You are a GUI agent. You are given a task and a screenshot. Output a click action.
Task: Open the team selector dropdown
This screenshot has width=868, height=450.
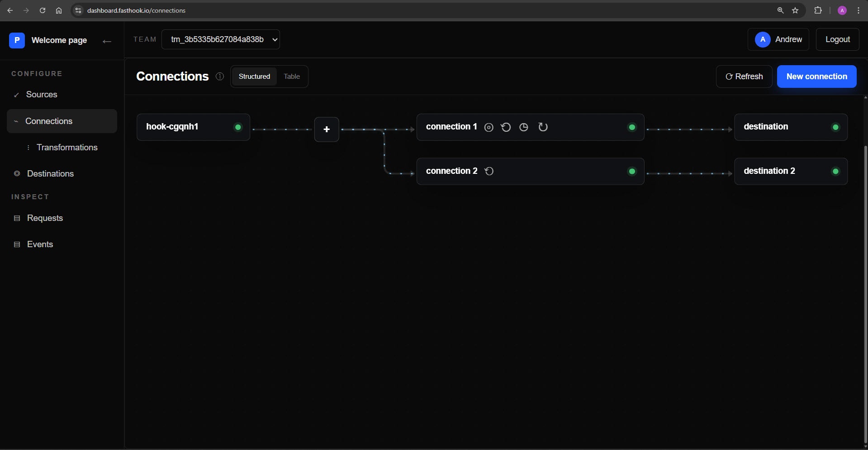click(x=221, y=39)
